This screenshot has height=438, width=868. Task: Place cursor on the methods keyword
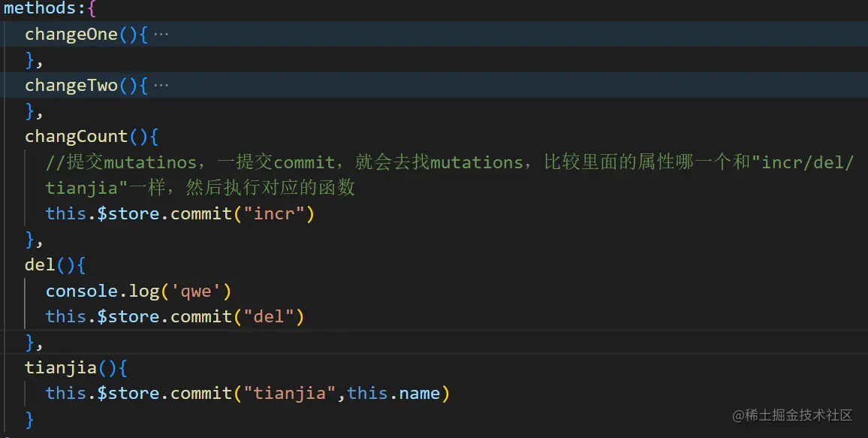[39, 9]
